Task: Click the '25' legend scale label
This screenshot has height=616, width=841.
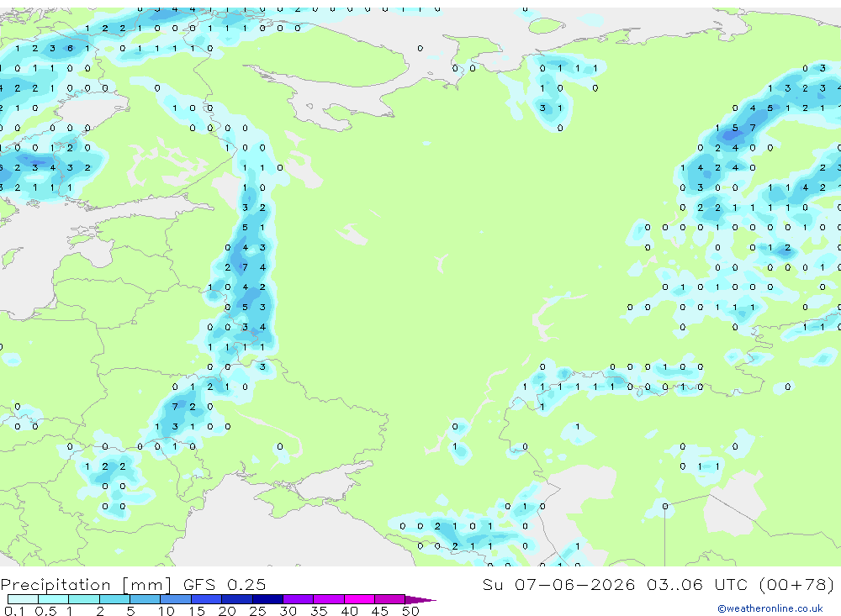Action: coord(258,611)
